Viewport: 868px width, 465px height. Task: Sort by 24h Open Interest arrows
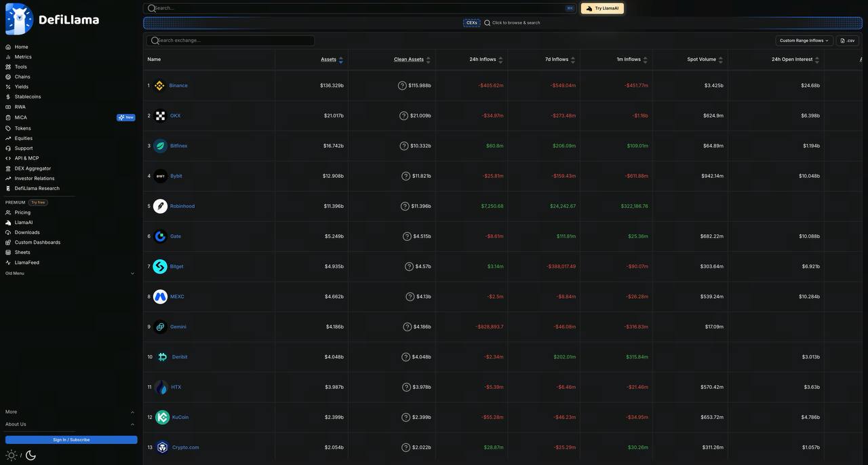coord(817,60)
